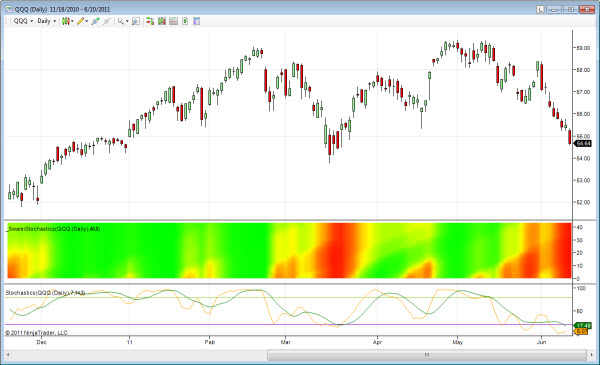Click the May date label on time axis

click(x=458, y=342)
